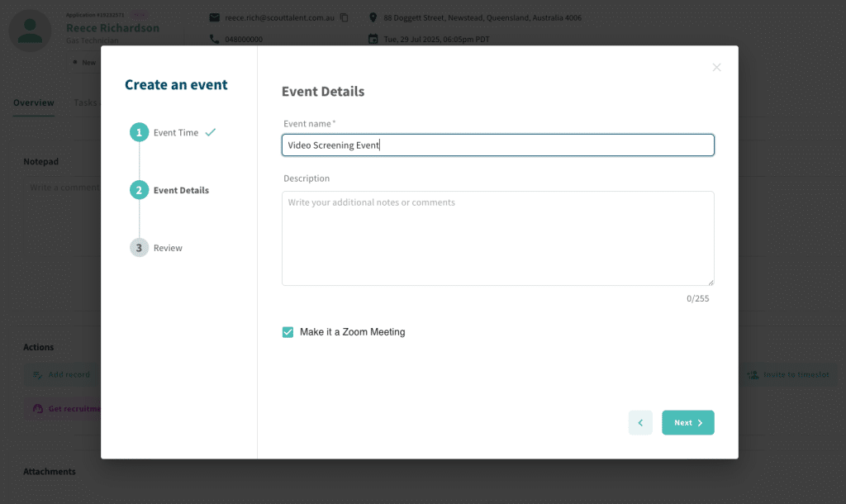
Task: Click the Event Time completed checkmark
Action: click(211, 132)
